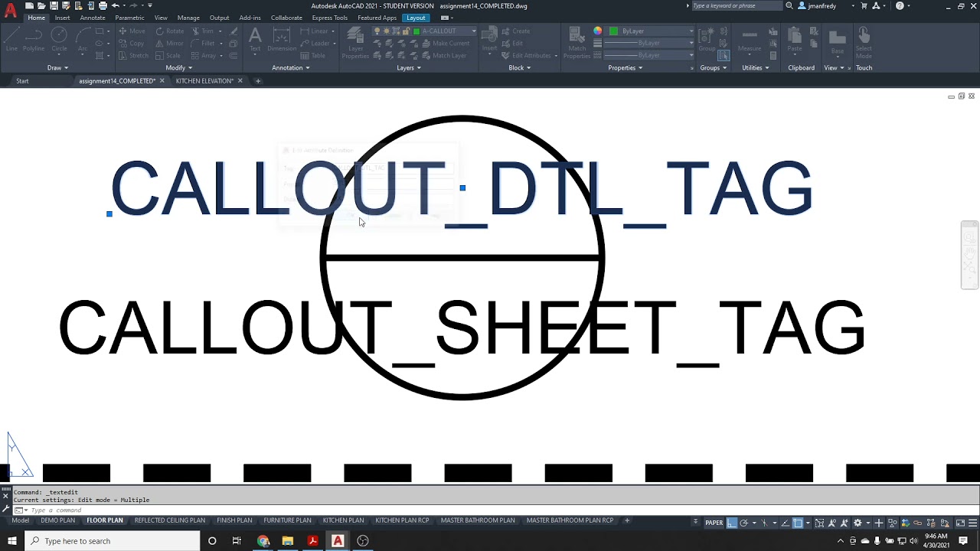Switch to the DEMO PLAN layout tab
Viewport: 980px width, 551px height.
tap(58, 520)
